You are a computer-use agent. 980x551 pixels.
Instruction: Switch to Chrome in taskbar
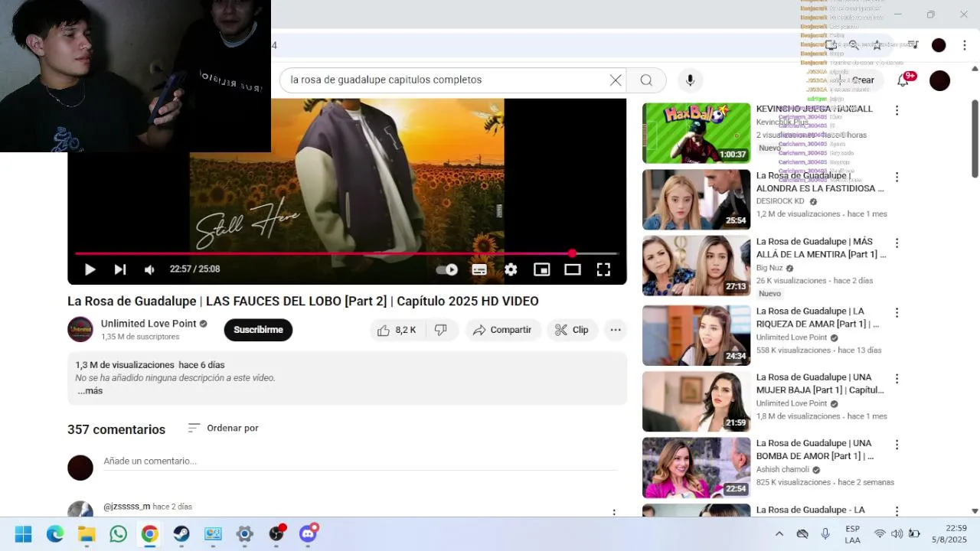(x=149, y=534)
